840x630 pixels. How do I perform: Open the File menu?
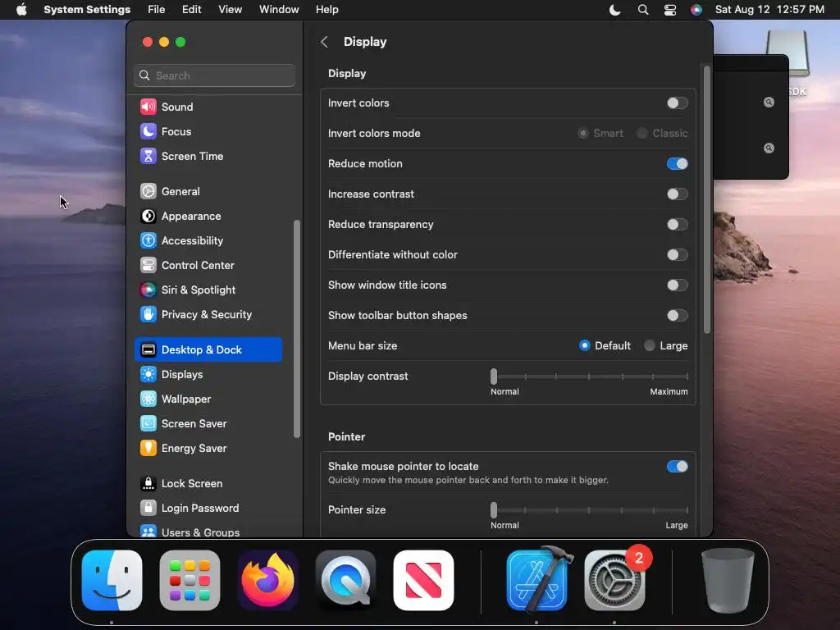(157, 10)
